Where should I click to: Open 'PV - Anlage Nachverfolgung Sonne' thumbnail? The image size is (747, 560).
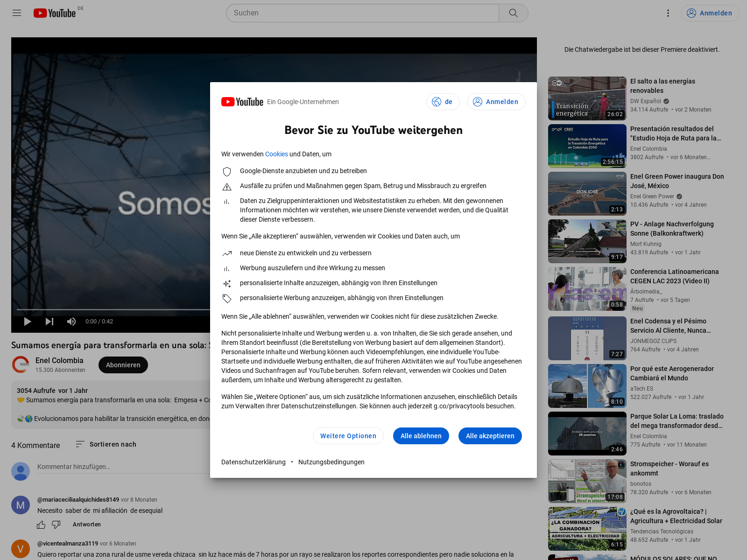click(x=587, y=241)
